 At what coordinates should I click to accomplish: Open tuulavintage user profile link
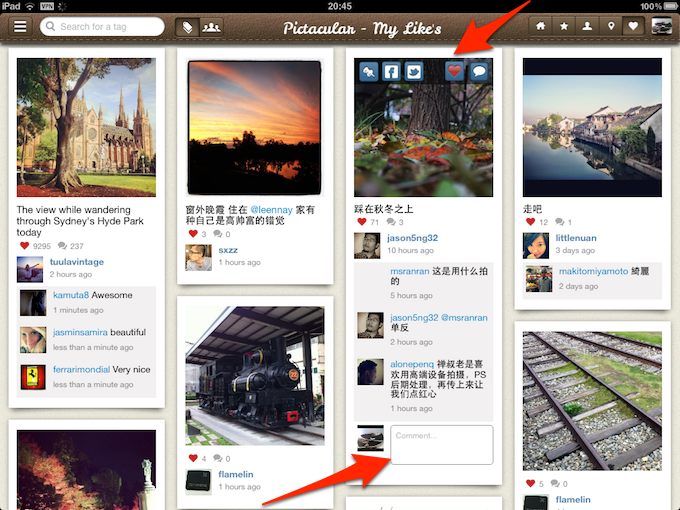77,262
